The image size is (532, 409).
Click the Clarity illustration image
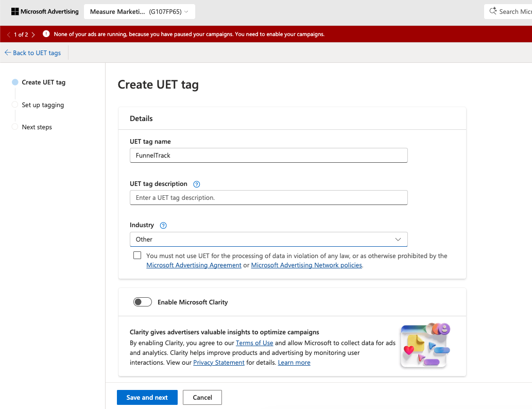click(x=425, y=346)
